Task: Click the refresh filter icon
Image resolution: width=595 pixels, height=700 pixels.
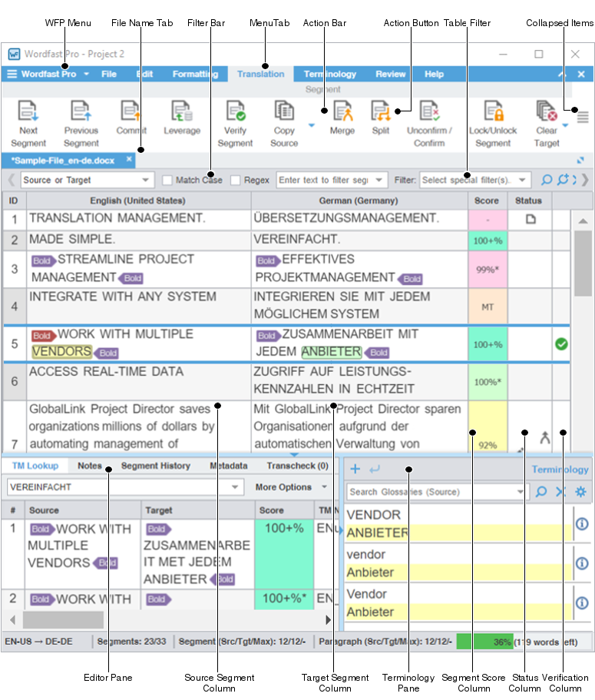Action: (563, 180)
